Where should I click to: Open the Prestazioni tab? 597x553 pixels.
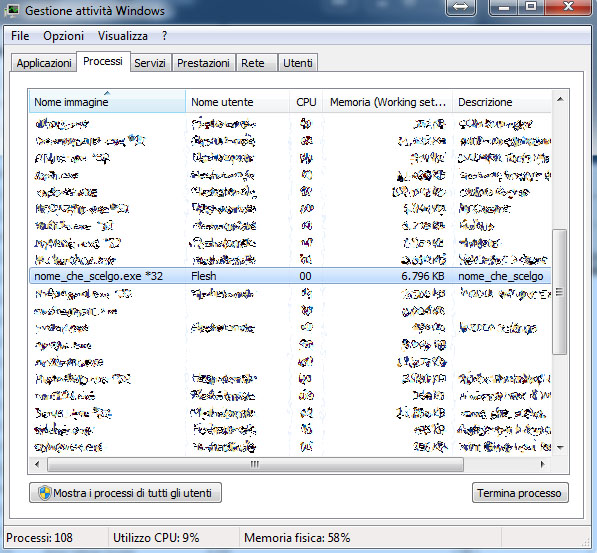click(203, 63)
